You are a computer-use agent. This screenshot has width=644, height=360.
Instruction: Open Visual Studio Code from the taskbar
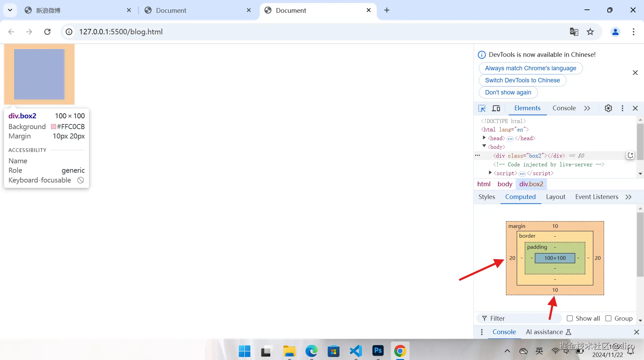click(x=356, y=351)
